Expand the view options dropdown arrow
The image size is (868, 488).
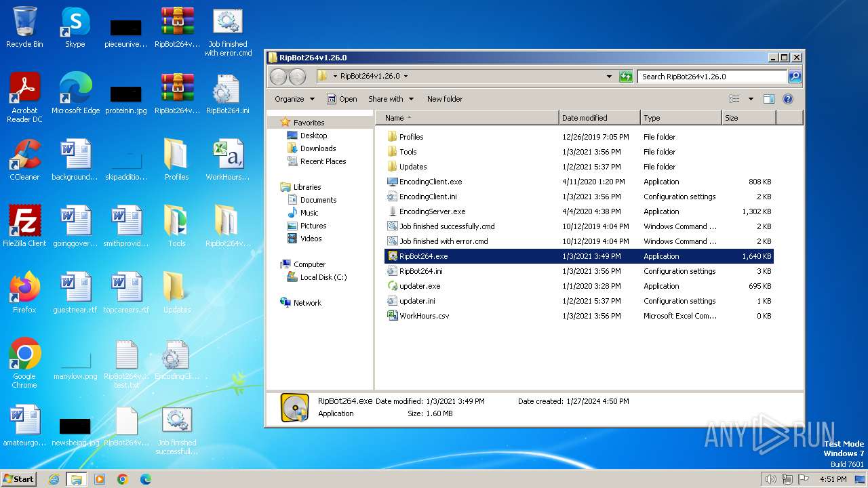751,99
